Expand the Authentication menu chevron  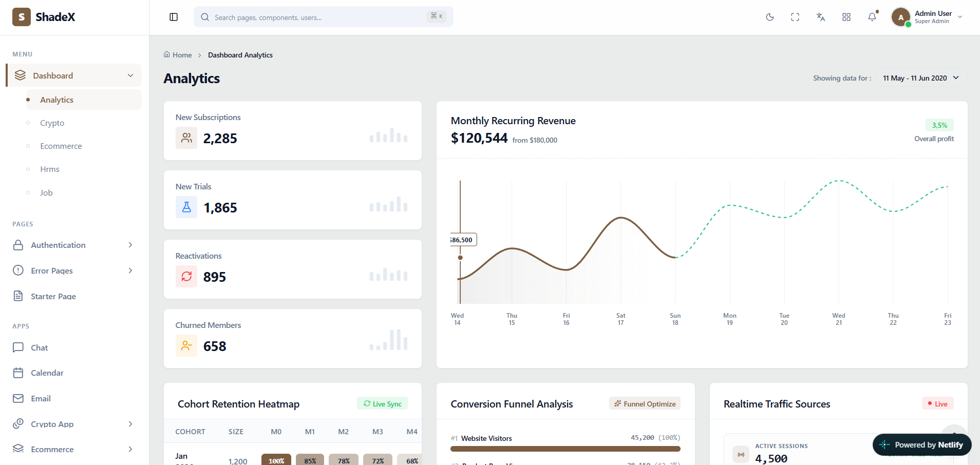pyautogui.click(x=130, y=245)
